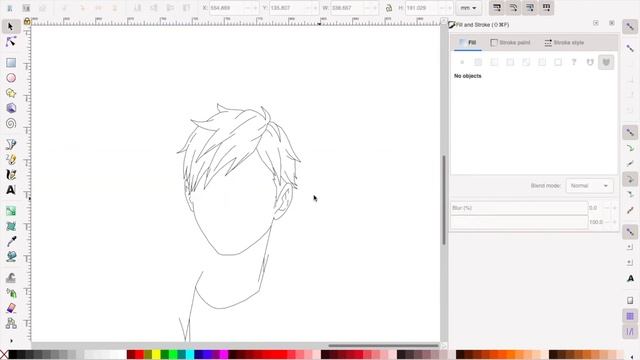
Task: Toggle scale rounded corners button
Action: 513,8
